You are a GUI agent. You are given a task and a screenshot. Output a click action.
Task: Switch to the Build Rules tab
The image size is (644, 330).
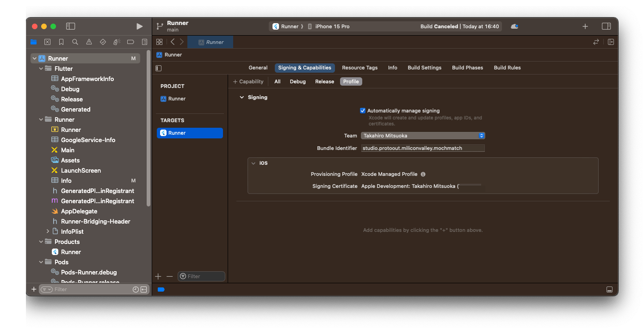click(x=507, y=68)
